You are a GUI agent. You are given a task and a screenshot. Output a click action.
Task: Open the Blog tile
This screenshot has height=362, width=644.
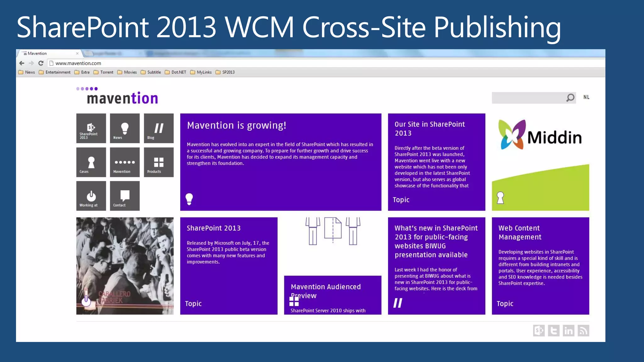pos(158,128)
